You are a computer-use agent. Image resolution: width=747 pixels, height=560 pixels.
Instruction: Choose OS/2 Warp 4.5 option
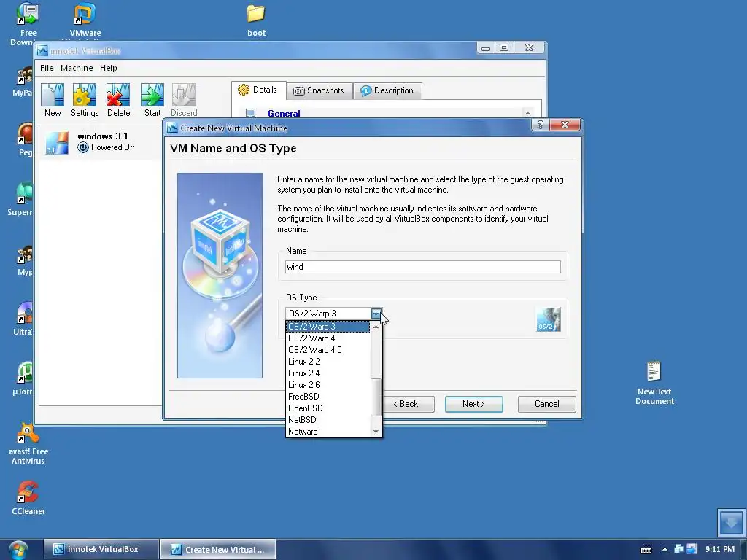(328, 350)
